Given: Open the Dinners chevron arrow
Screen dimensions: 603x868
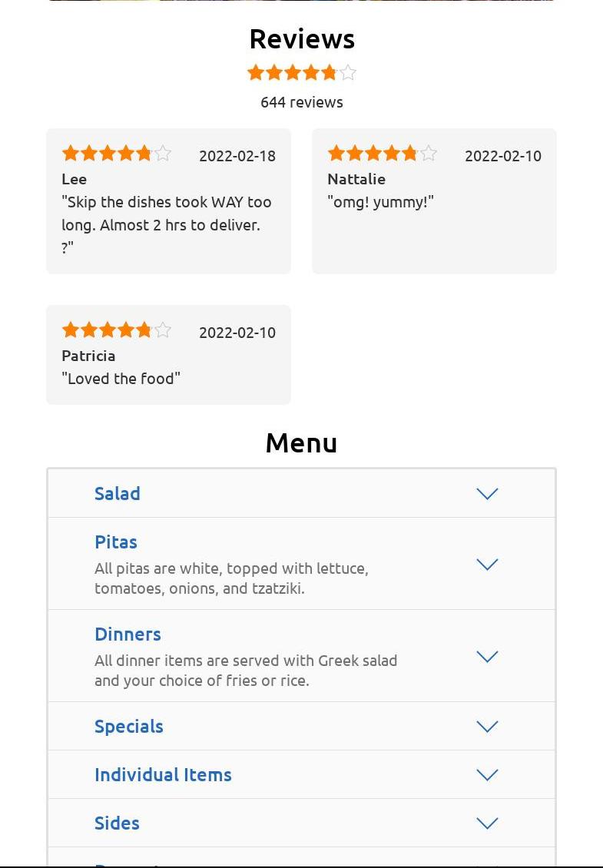Looking at the screenshot, I should coord(487,657).
